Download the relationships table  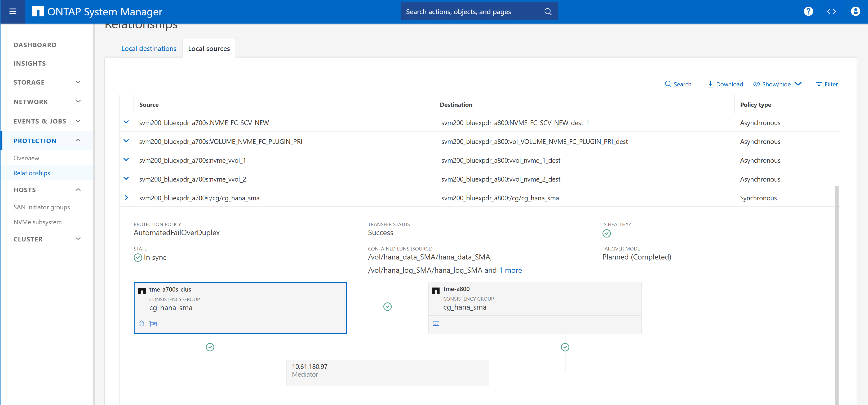[725, 84]
